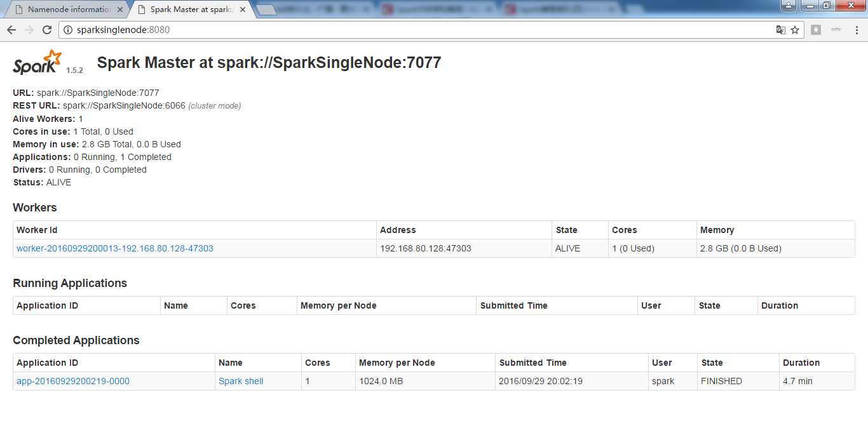The width and height of the screenshot is (868, 428).
Task: Click the submitted time 2016/09/29 20:02:19
Action: (541, 381)
